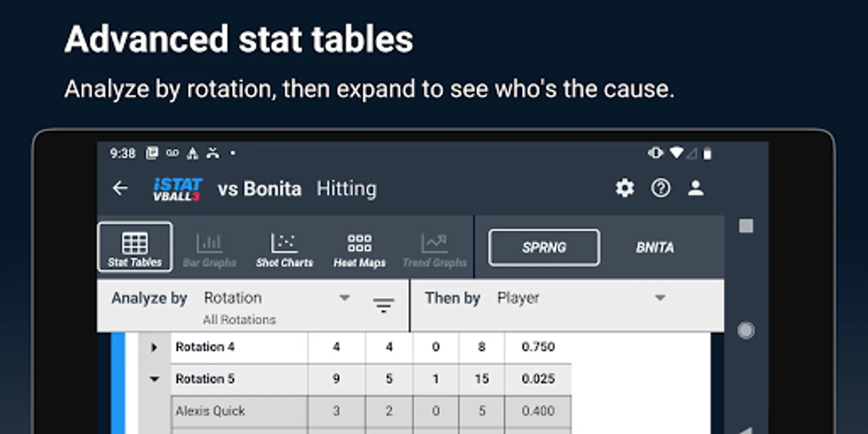Open the Heat Maps view
Image resolution: width=868 pixels, height=434 pixels.
click(360, 249)
